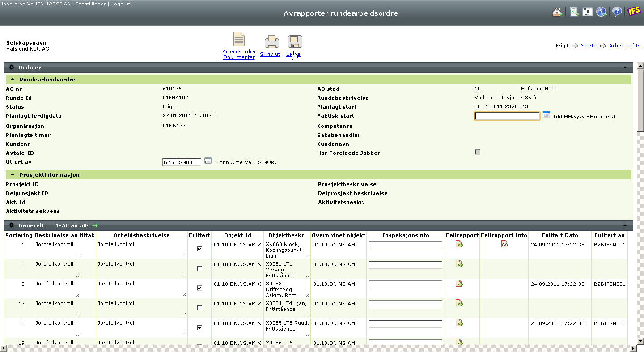Go to next page with green arrow
The width and height of the screenshot is (644, 352).
95,225
